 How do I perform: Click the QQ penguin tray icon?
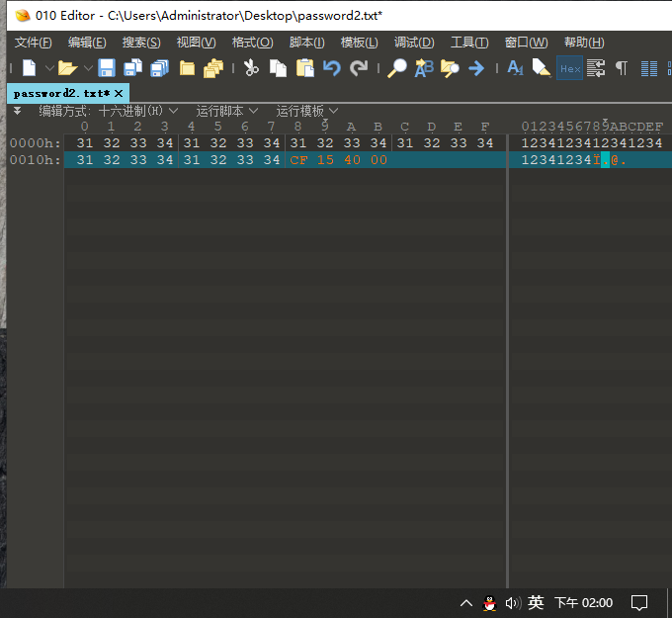click(x=489, y=603)
